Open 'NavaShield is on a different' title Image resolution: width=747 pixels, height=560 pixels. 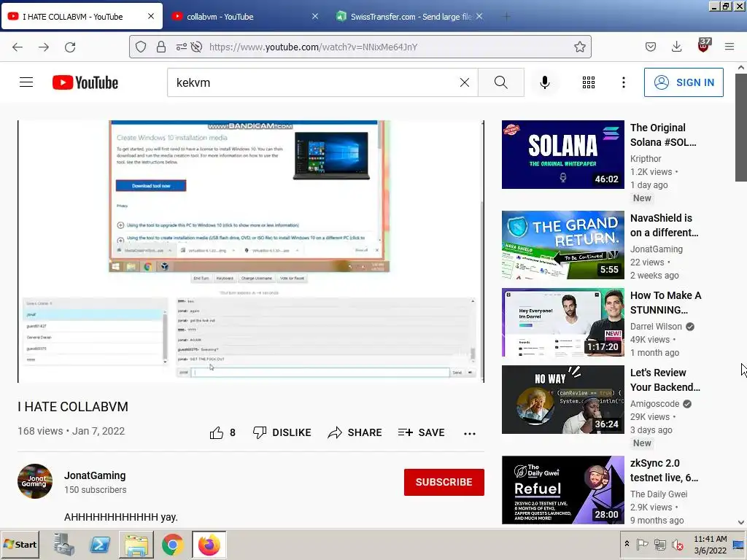point(664,225)
